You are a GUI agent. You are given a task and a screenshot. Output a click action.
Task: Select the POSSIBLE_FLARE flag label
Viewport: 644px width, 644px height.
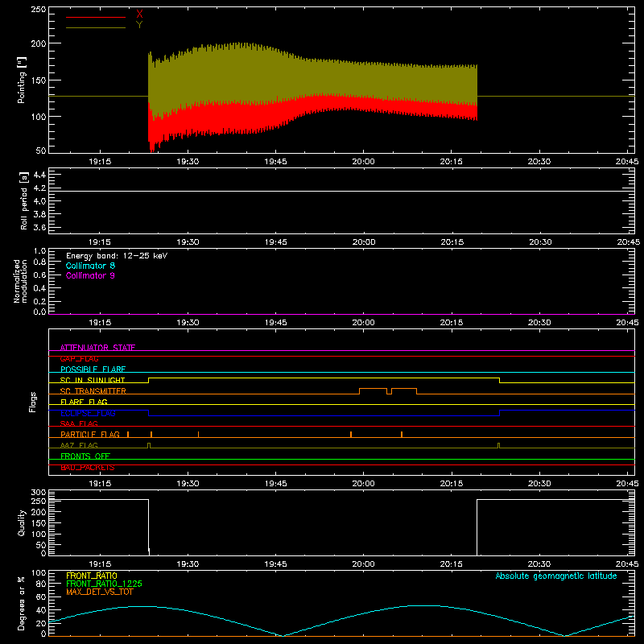93,369
